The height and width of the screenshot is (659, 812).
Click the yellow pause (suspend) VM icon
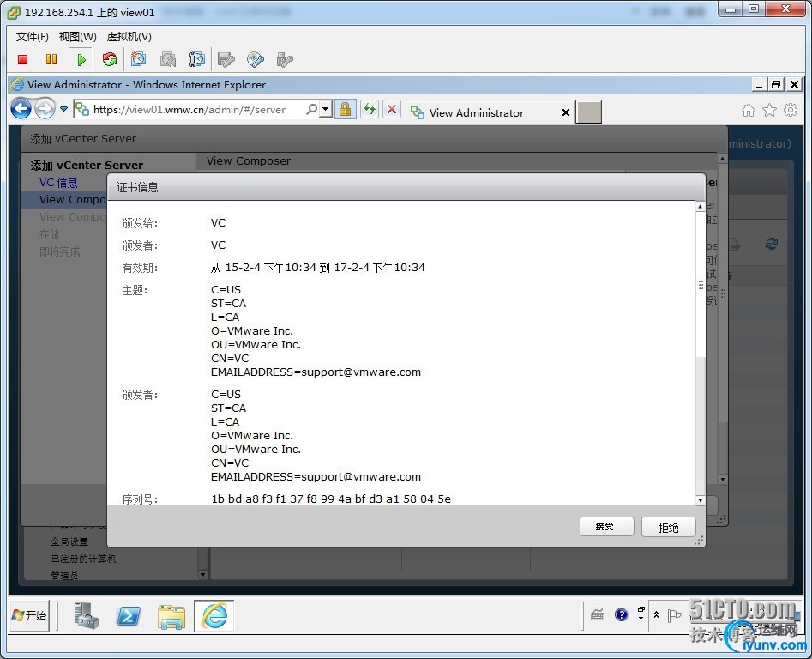51,59
